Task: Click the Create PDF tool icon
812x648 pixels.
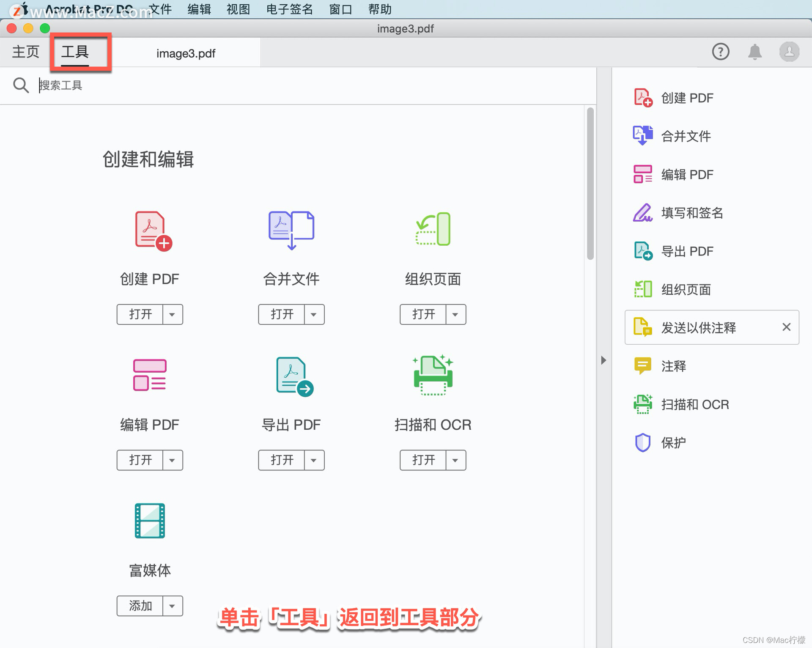Action: tap(152, 231)
